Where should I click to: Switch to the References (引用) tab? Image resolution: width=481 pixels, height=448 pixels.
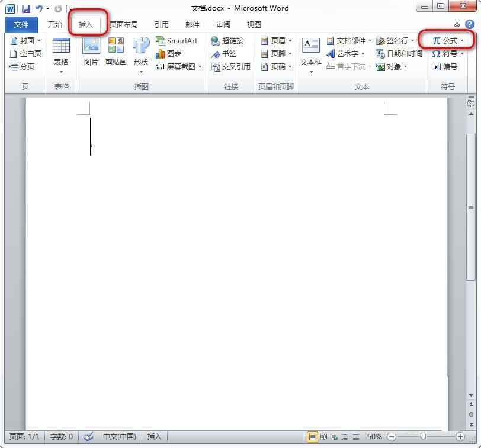click(x=162, y=24)
